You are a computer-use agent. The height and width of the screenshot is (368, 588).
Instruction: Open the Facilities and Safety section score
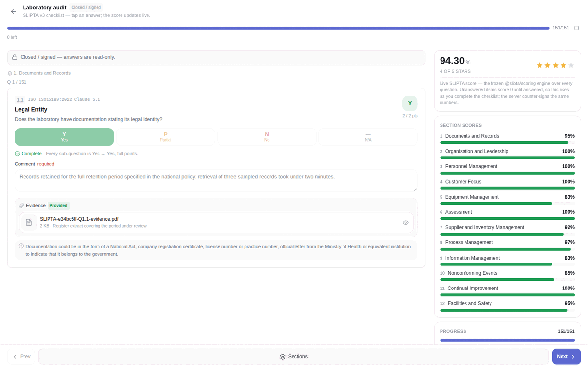(x=507, y=306)
